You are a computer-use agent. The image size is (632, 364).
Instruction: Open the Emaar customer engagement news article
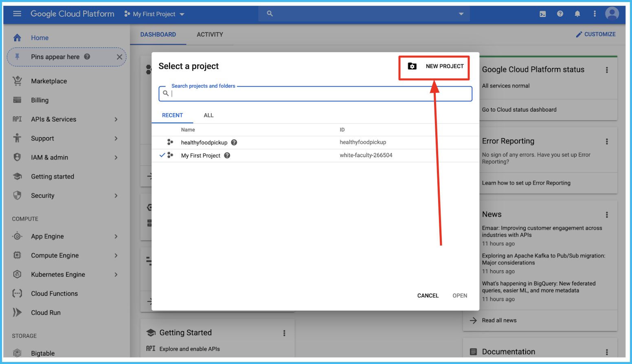542,232
